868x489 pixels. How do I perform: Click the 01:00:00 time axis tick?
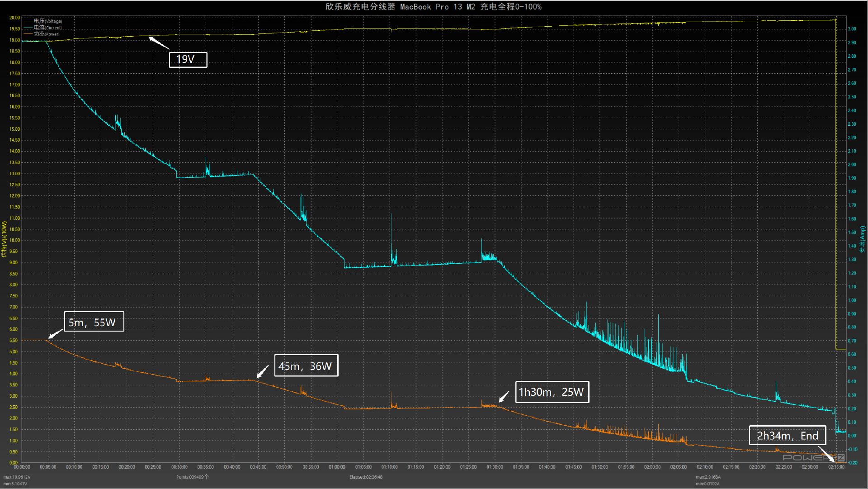click(337, 467)
